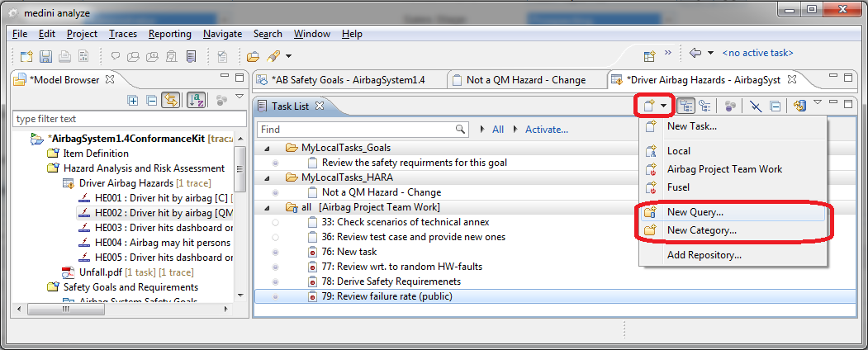This screenshot has width=868, height=350.
Task: Select task 77 Review wrt. random HW-faults
Action: click(x=403, y=267)
